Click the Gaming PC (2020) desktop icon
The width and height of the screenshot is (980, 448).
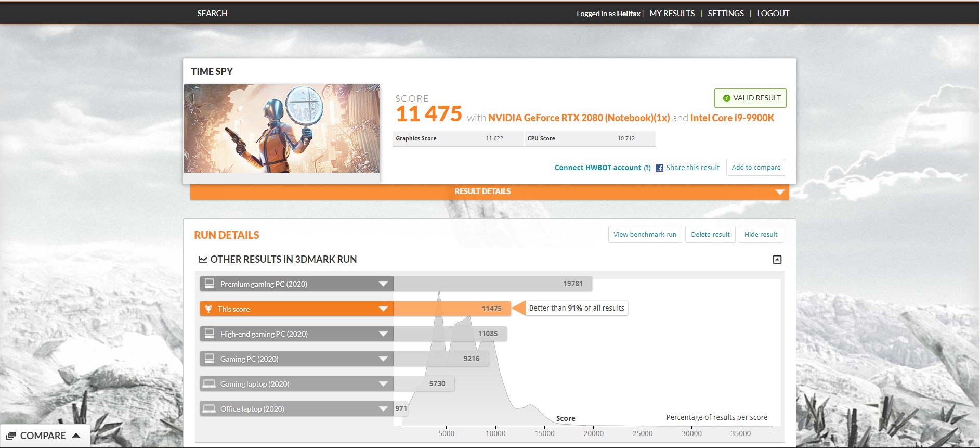click(x=210, y=359)
